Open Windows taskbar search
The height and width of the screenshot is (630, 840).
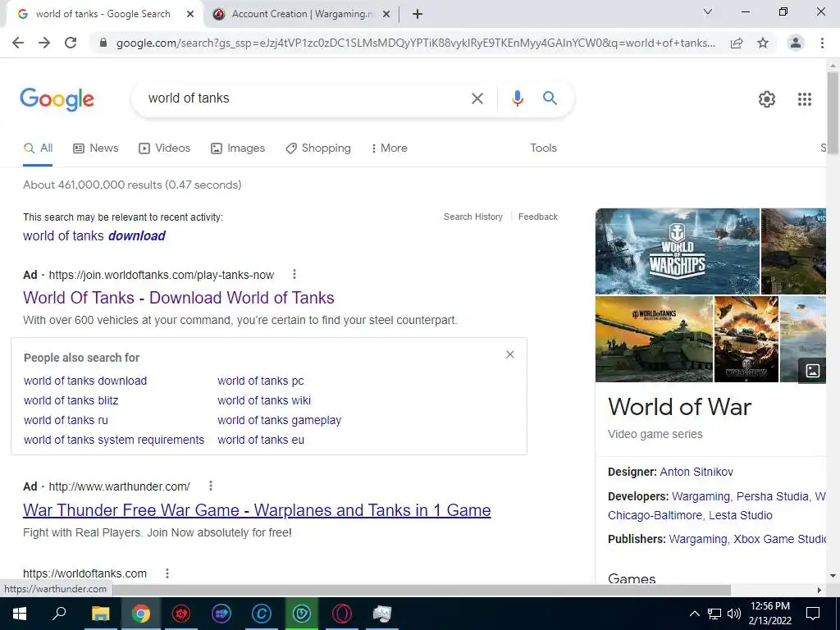59,614
